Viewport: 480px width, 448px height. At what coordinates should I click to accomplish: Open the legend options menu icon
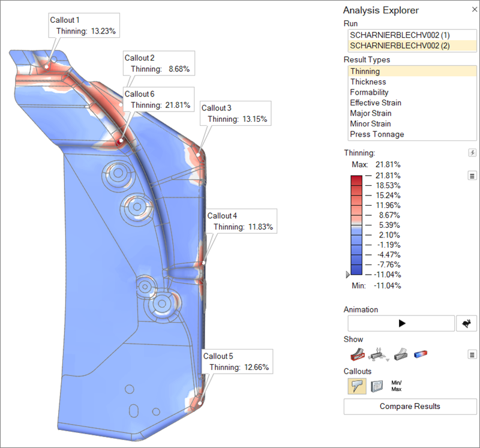click(472, 175)
